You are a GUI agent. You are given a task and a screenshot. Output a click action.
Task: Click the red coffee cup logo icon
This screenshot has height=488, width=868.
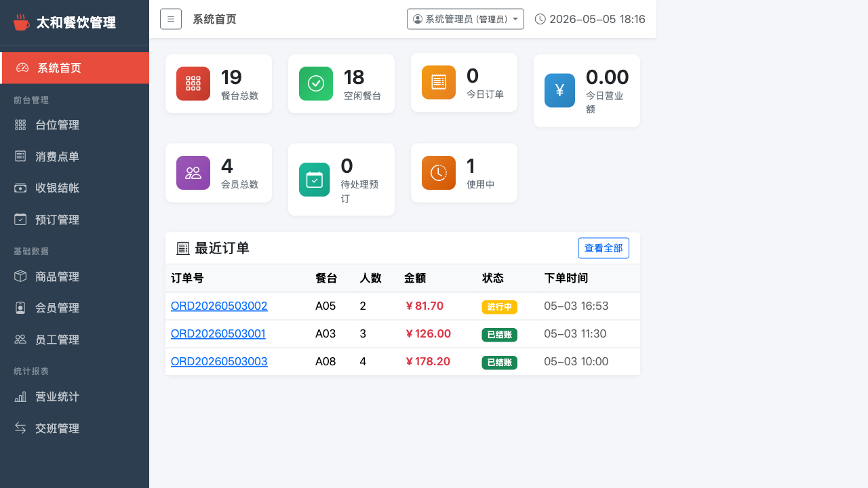pos(22,22)
